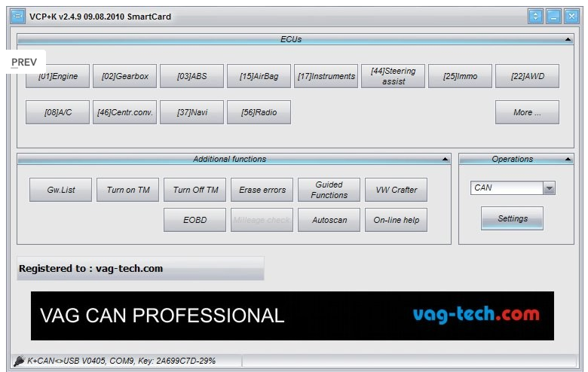Click the app icon in the title bar
This screenshot has height=372, width=588.
click(17, 16)
